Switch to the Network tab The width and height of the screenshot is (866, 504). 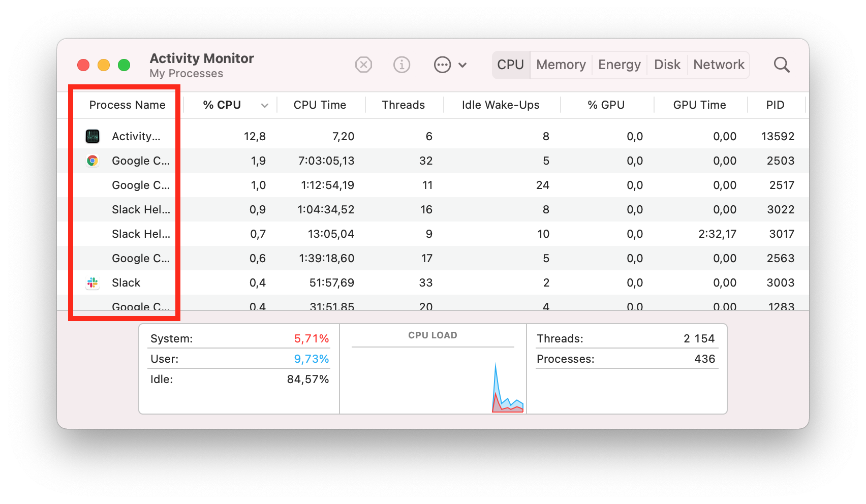[x=719, y=65]
